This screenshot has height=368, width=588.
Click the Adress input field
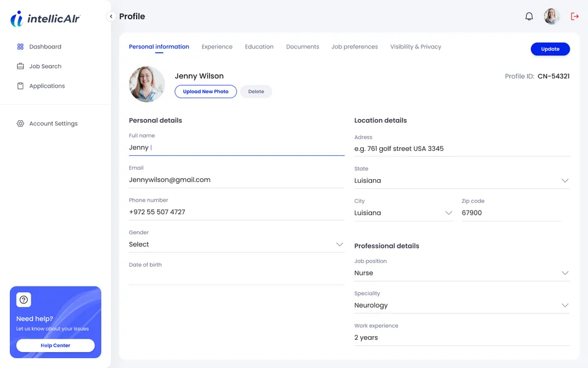coord(462,148)
